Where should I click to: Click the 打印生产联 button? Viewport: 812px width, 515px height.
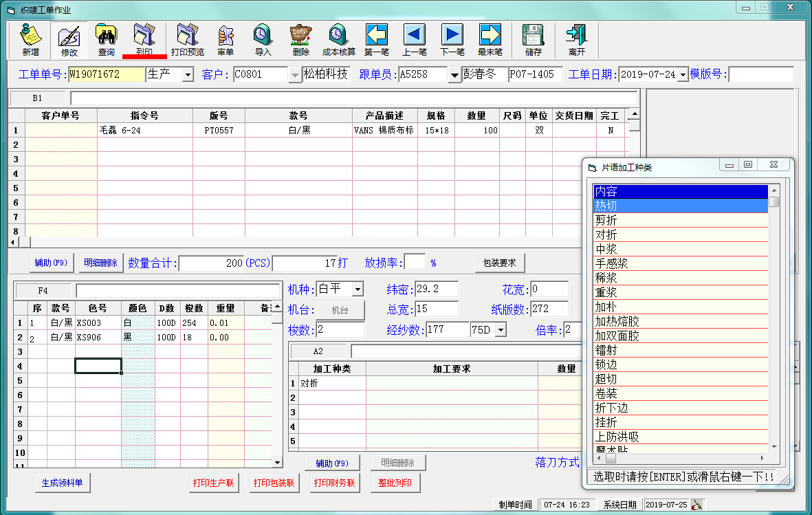tap(213, 483)
